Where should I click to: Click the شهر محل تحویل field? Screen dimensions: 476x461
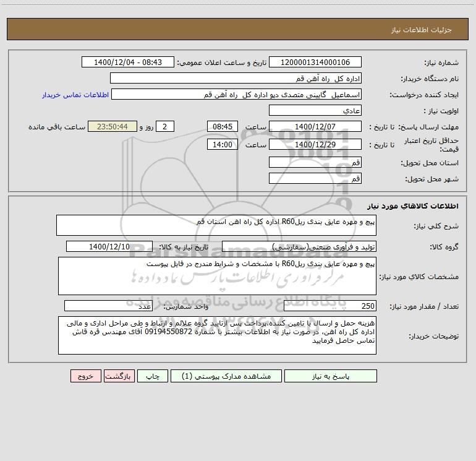click(315, 178)
